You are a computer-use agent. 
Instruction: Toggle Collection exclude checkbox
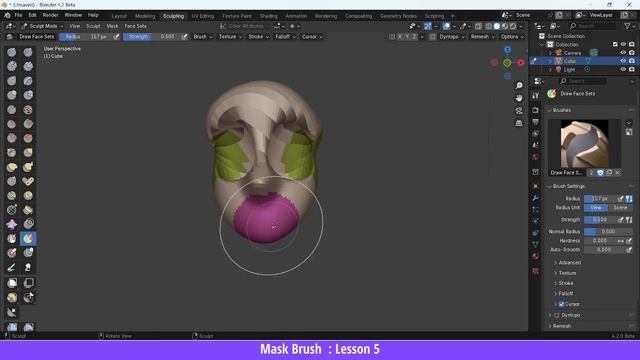point(615,44)
